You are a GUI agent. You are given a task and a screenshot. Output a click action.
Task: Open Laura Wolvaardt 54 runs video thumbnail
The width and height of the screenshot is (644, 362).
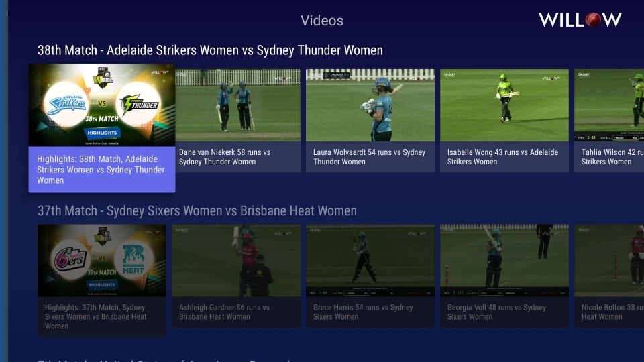coord(370,105)
